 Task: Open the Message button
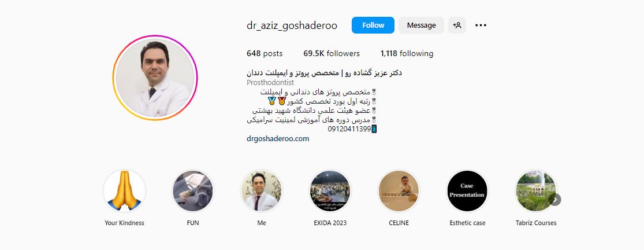(x=421, y=25)
